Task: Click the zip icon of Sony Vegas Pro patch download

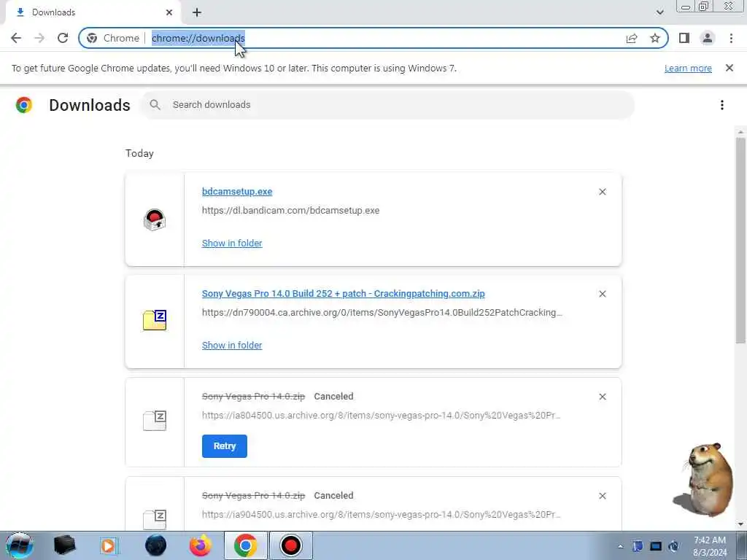Action: 155,320
